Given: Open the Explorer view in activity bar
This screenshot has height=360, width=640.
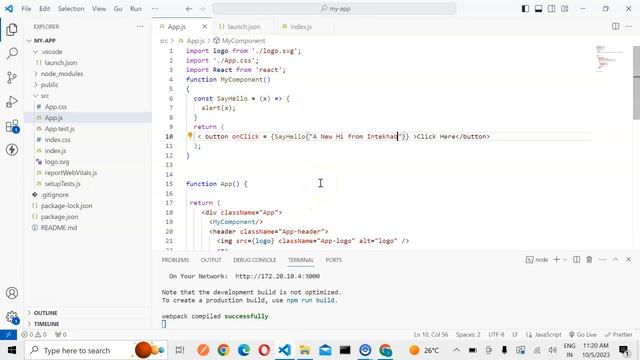Looking at the screenshot, I should pos(12,29).
